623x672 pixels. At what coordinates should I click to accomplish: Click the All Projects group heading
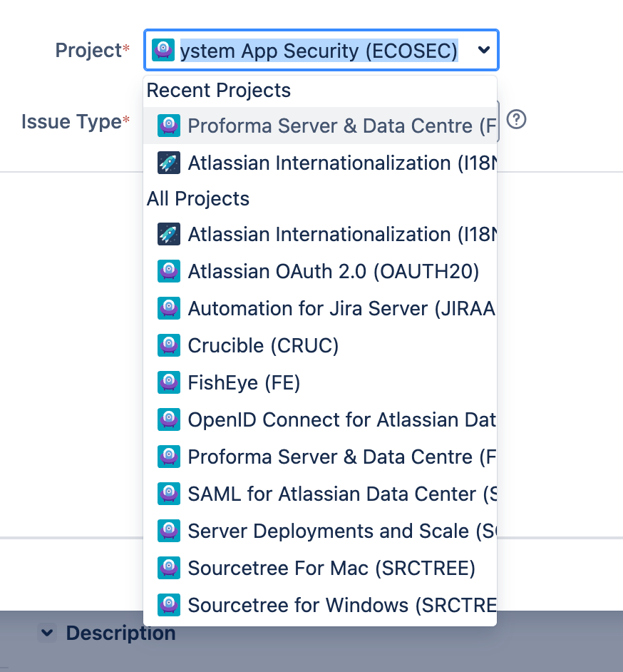pyautogui.click(x=198, y=199)
